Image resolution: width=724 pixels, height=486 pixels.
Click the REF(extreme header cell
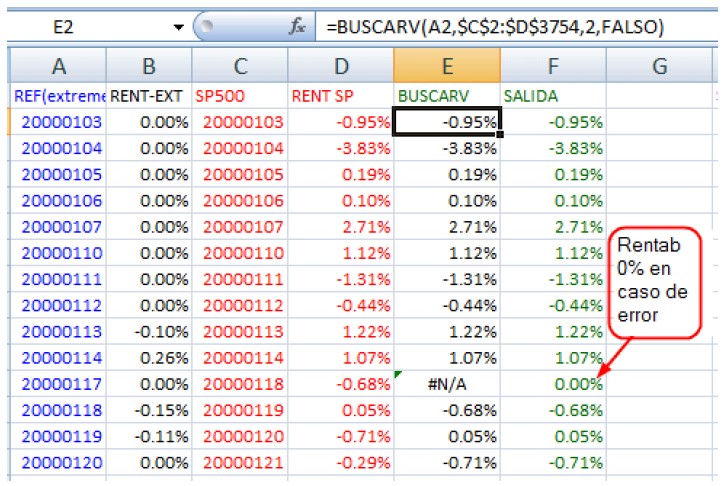tap(58, 96)
